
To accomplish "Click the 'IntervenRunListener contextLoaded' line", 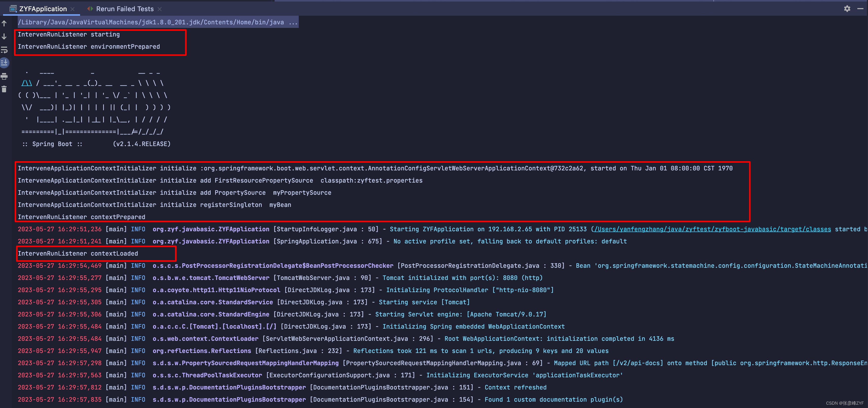I will click(x=78, y=254).
